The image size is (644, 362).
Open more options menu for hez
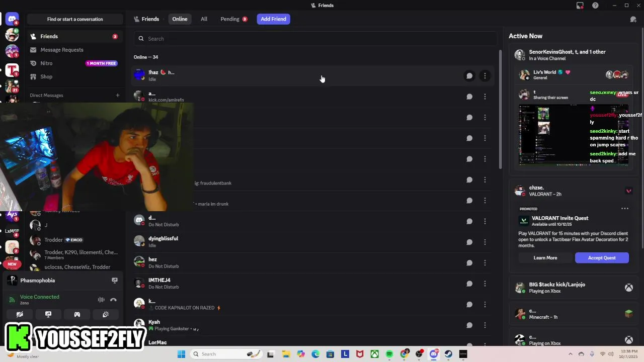tap(485, 263)
